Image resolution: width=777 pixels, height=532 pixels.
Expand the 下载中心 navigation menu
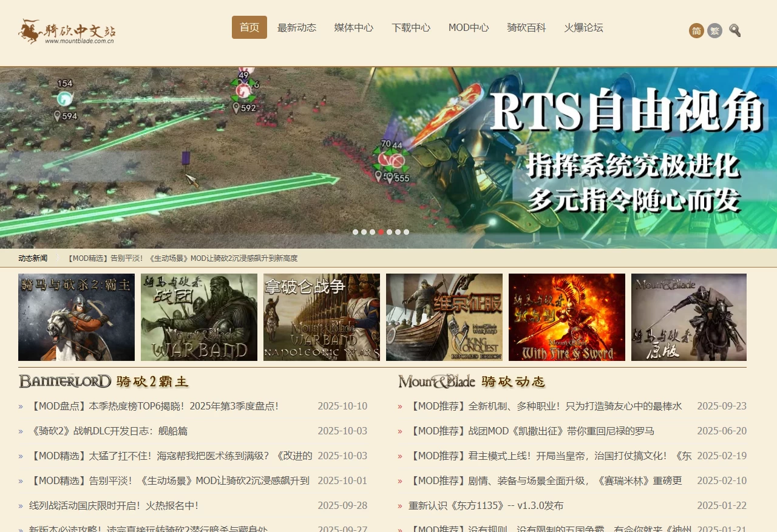tap(411, 27)
